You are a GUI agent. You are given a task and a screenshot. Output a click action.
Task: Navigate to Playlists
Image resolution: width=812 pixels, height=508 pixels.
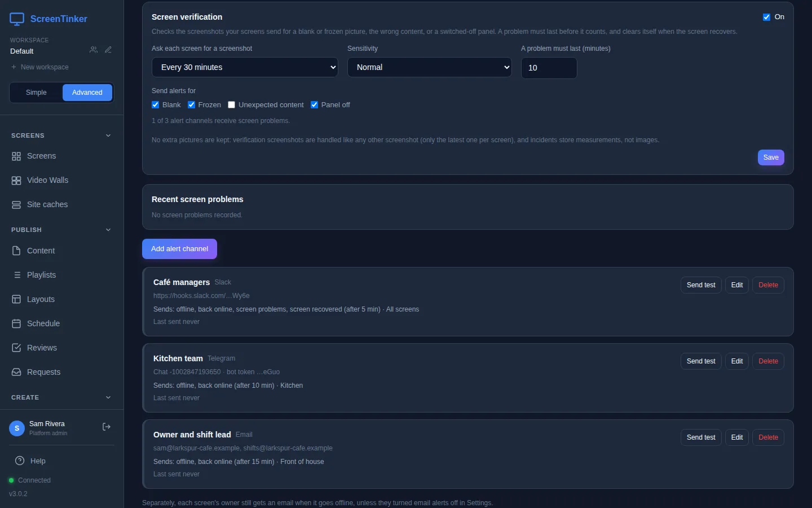[61, 275]
